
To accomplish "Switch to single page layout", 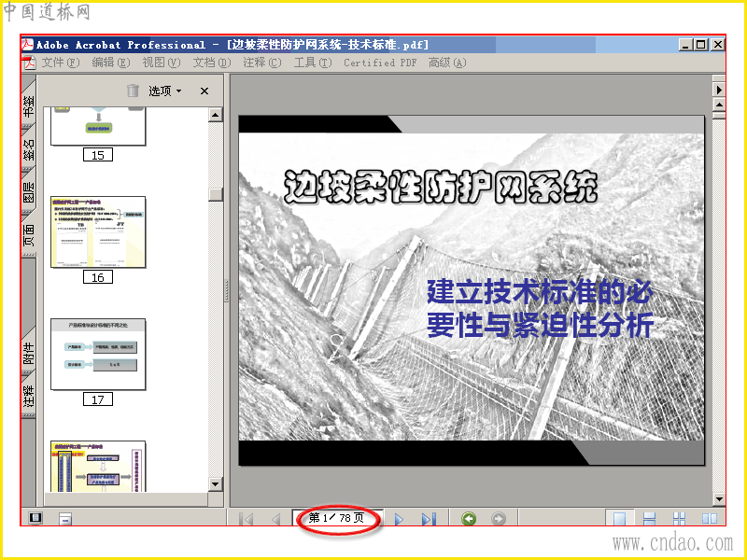I will (619, 519).
